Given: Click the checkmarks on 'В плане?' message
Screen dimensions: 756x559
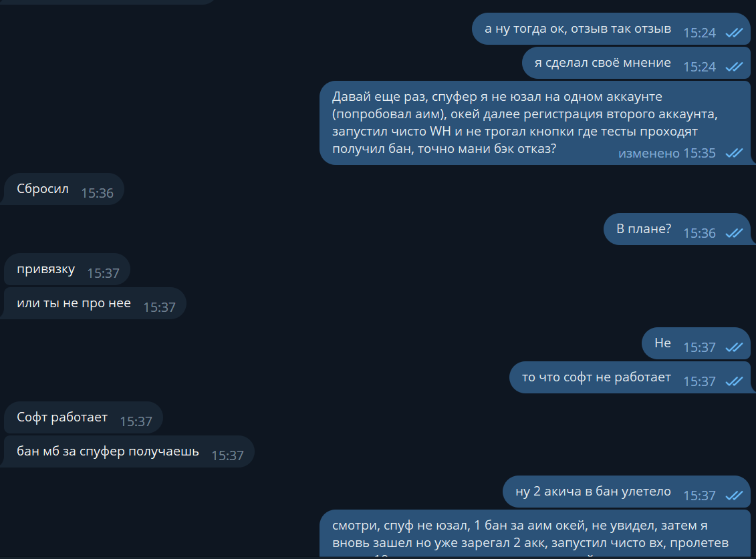Looking at the screenshot, I should point(734,233).
